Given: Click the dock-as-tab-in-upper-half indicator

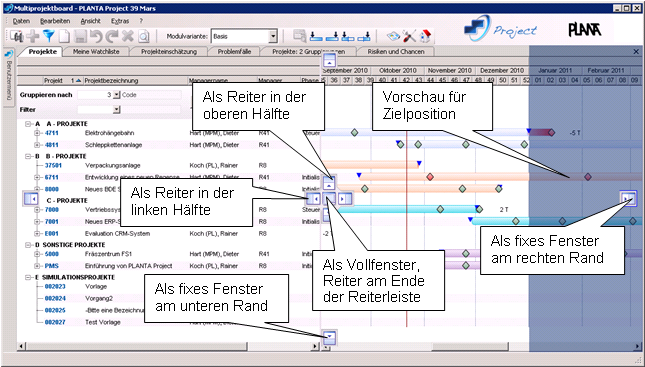Looking at the screenshot, I should click(x=329, y=184).
